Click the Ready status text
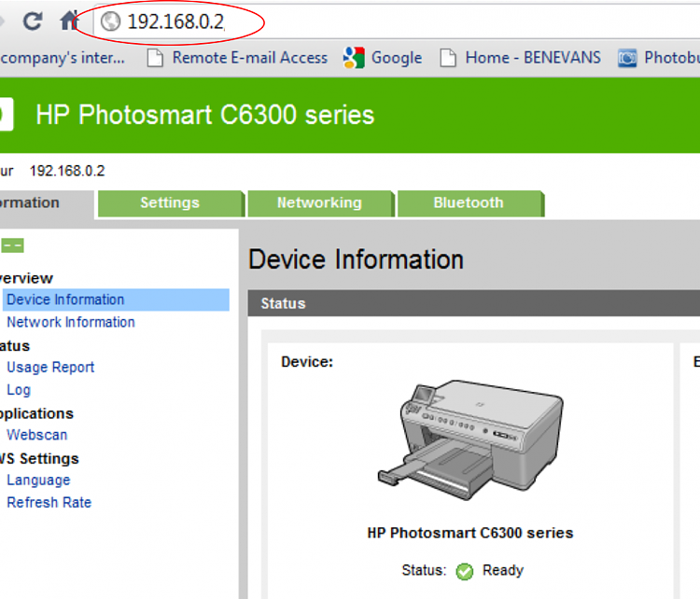The width and height of the screenshot is (700, 599). coord(503,570)
